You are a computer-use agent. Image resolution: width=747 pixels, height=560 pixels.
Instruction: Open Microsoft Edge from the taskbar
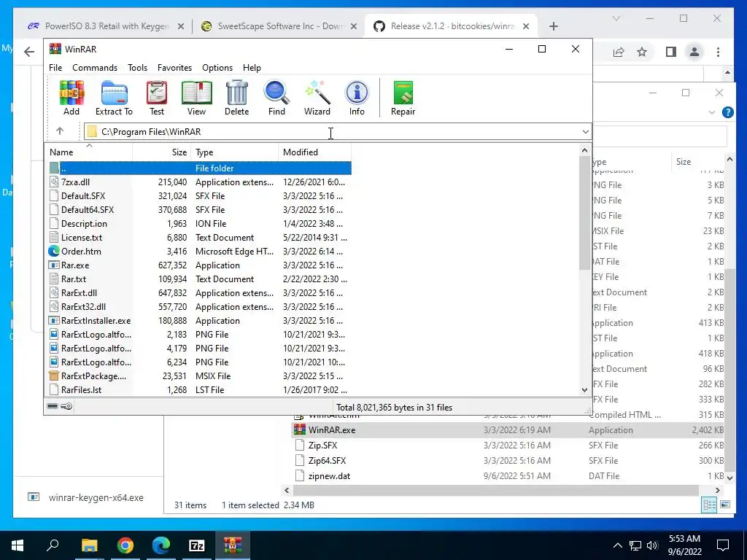click(x=161, y=545)
